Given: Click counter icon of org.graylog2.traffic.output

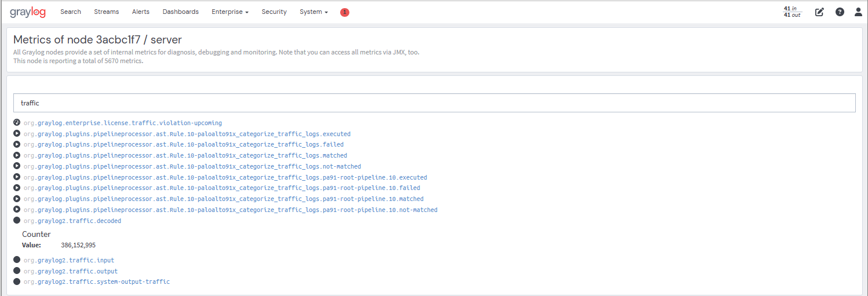Looking at the screenshot, I should [x=17, y=271].
